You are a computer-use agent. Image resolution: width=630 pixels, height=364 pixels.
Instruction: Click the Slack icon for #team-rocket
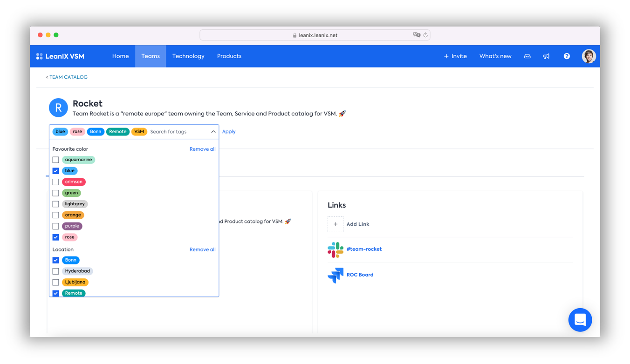(336, 249)
